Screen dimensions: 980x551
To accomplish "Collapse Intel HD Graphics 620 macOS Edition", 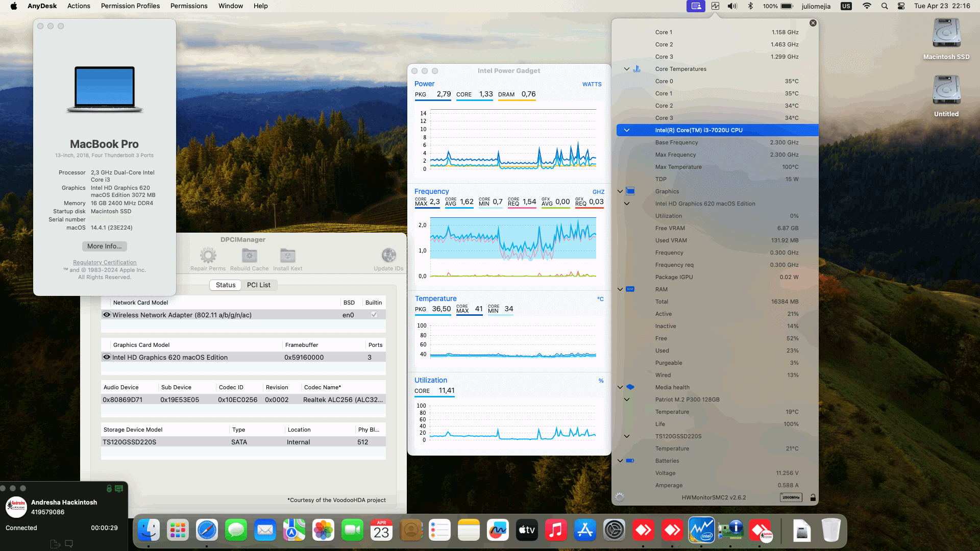I will [x=627, y=204].
